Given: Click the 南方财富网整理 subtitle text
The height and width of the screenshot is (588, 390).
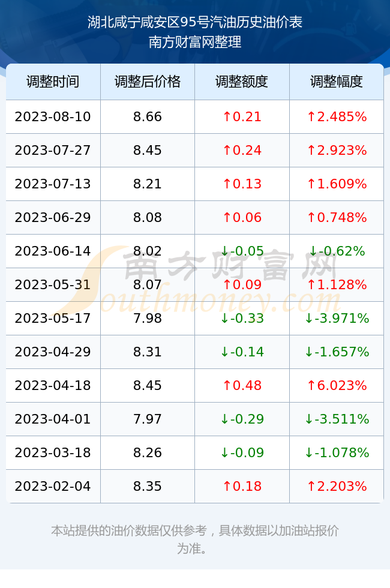Looking at the screenshot, I should point(195,42).
